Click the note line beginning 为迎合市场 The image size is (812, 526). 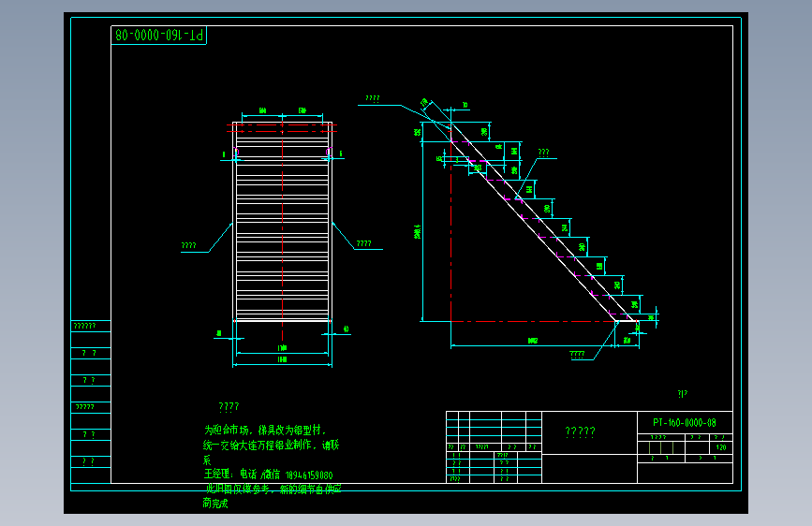point(265,431)
